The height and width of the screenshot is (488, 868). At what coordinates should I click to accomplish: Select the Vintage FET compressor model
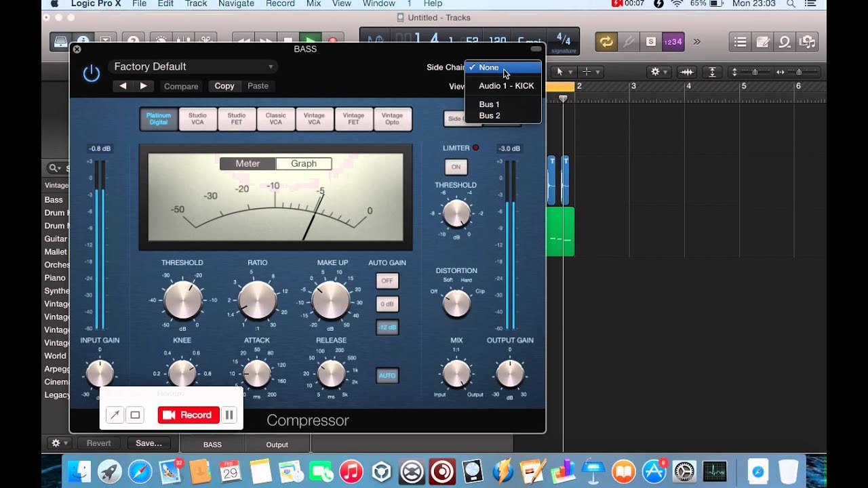353,119
